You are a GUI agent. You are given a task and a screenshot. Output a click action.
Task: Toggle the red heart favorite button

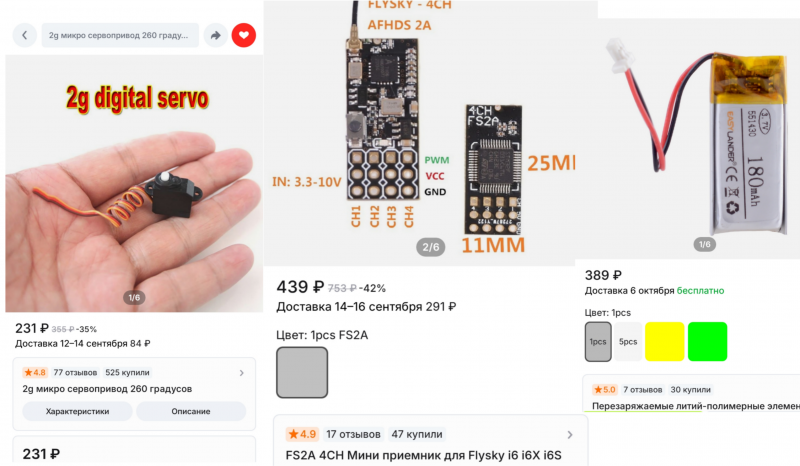244,35
